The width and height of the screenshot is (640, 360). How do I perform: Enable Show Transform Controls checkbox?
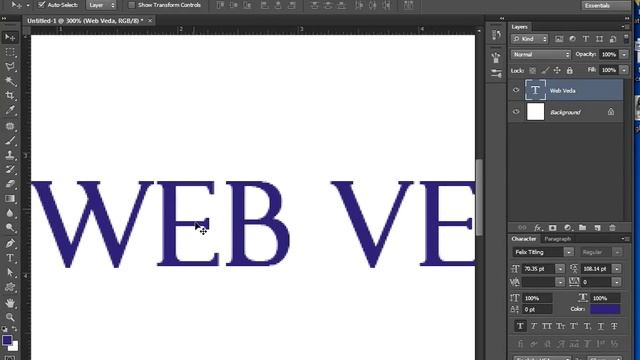coord(131,5)
